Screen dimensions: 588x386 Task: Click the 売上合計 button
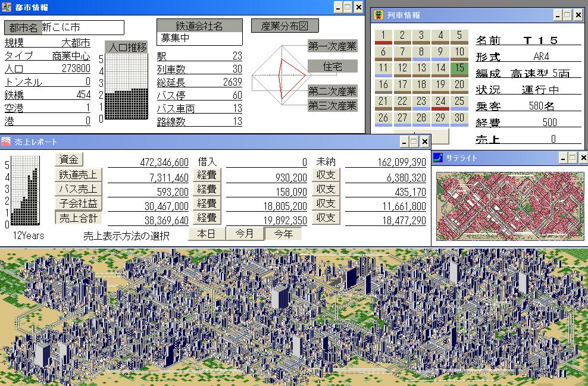click(79, 217)
